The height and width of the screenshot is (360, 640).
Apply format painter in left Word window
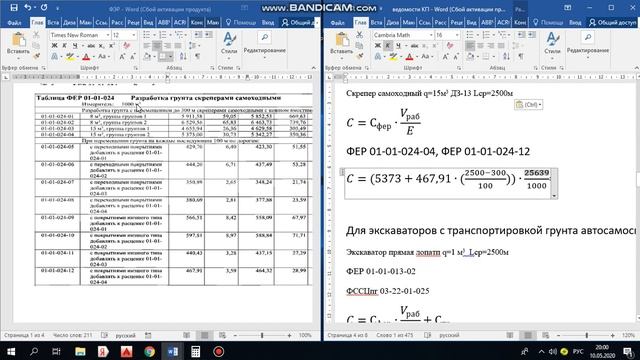click(36, 56)
